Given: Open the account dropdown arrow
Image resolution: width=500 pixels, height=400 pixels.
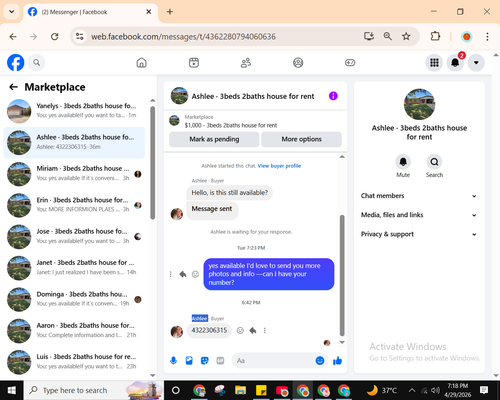Looking at the screenshot, I should pyautogui.click(x=476, y=62).
